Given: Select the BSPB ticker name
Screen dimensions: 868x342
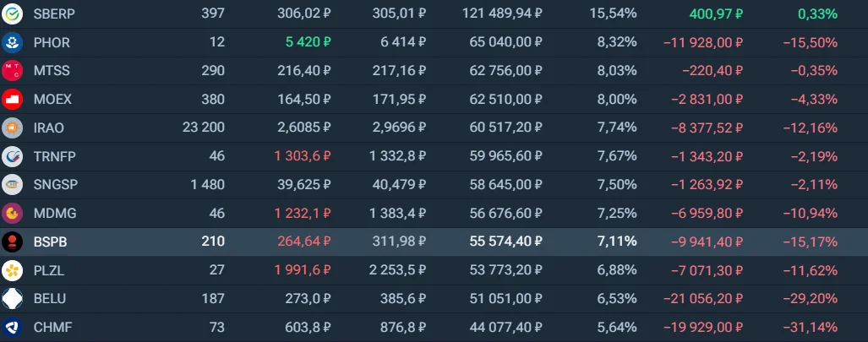Looking at the screenshot, I should (51, 242).
